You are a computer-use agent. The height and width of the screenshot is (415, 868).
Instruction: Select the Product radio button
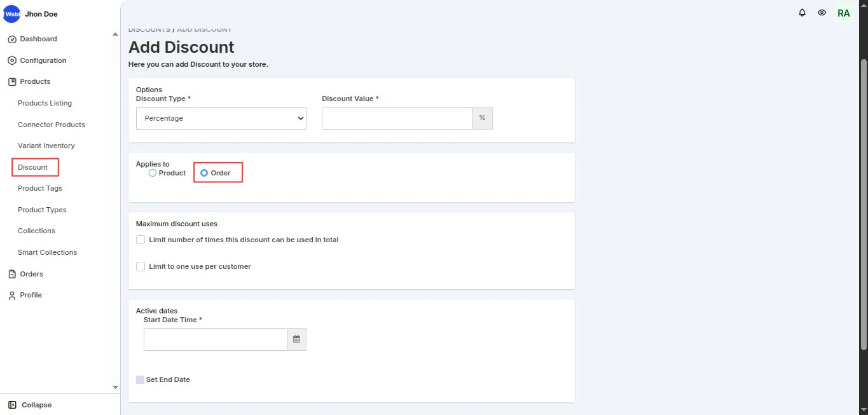click(153, 173)
